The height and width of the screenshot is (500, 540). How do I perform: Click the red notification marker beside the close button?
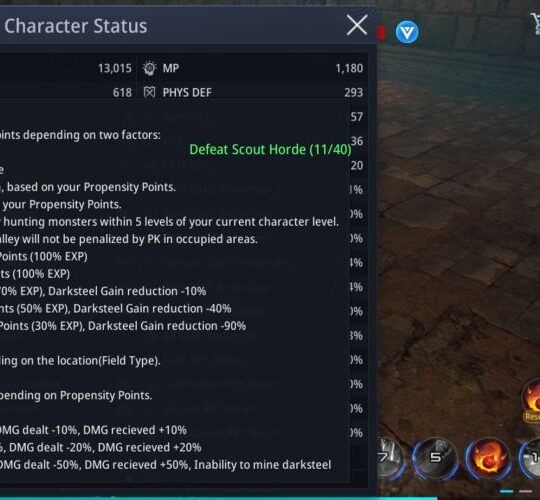tap(381, 33)
